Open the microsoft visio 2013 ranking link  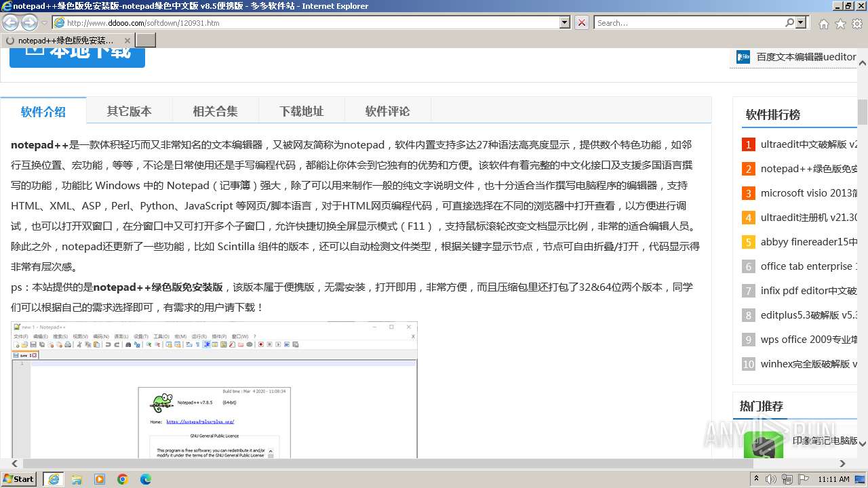[x=809, y=193]
